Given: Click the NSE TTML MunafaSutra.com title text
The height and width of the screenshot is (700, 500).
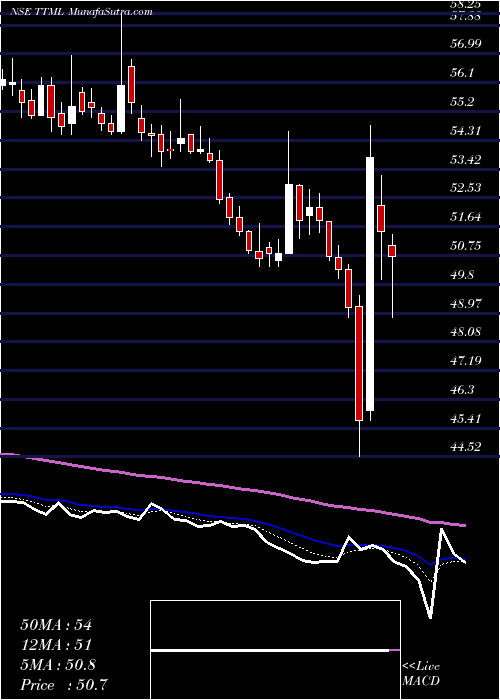Looking at the screenshot, I should click(81, 12).
